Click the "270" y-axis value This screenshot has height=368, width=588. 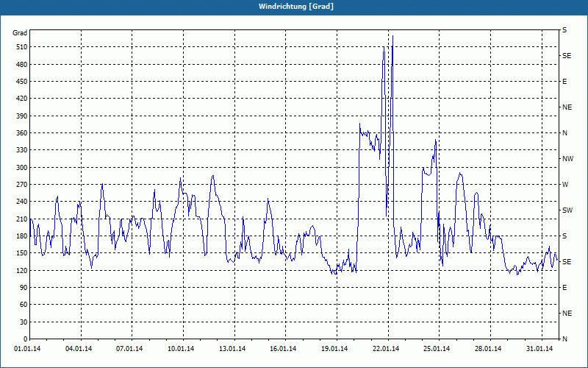pyautogui.click(x=23, y=185)
